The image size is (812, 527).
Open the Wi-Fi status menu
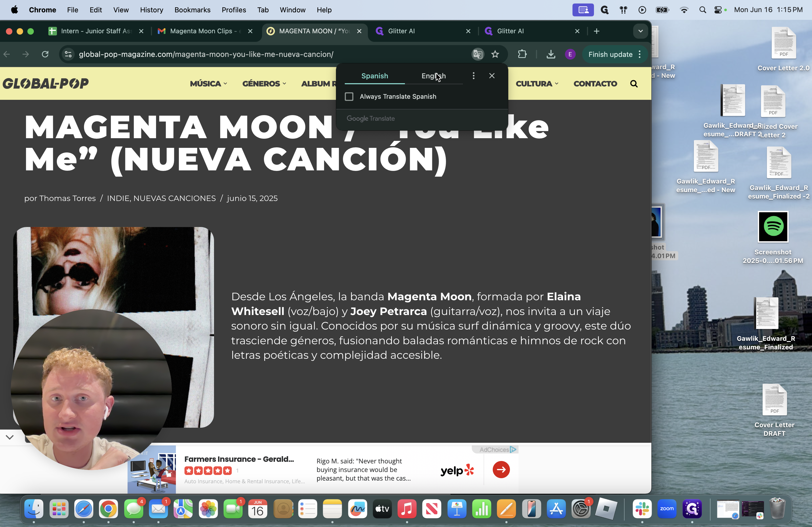click(x=684, y=10)
